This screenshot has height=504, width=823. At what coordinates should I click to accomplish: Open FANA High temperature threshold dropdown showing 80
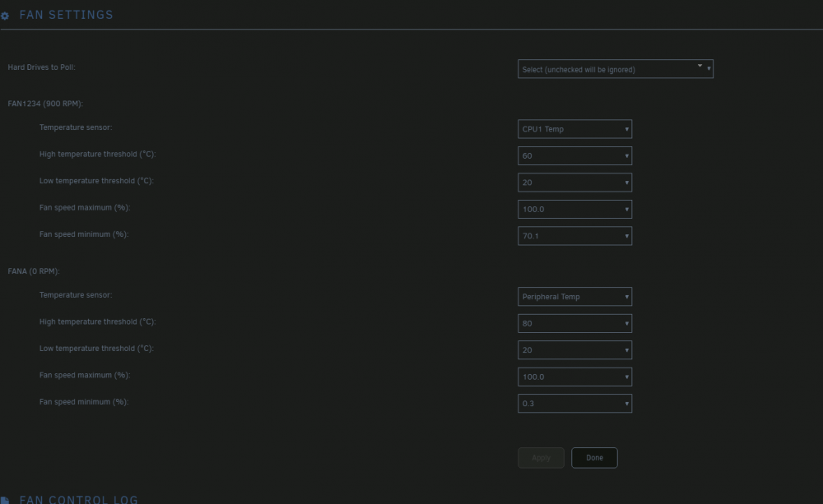point(574,324)
